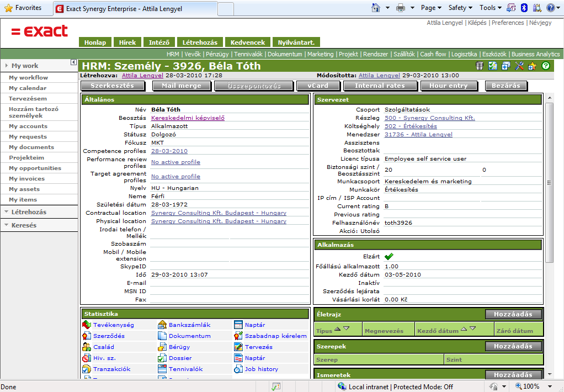Image resolution: width=564 pixels, height=392 pixels.
Task: Click the checklist icon in HRM header
Action: coord(493,66)
